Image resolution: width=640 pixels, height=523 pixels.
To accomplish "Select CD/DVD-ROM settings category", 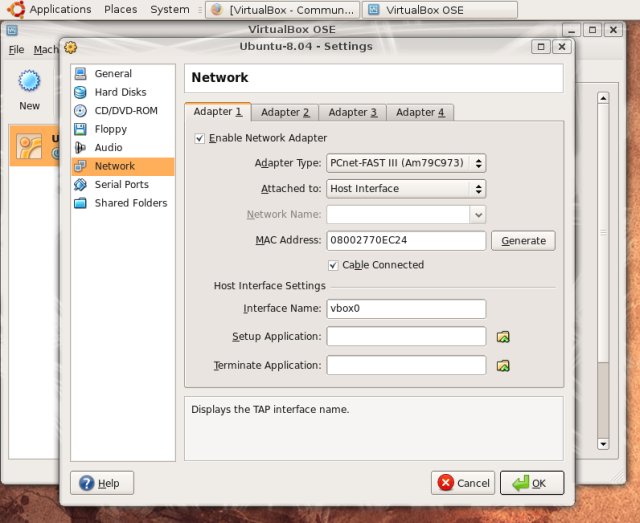I will coord(123,111).
